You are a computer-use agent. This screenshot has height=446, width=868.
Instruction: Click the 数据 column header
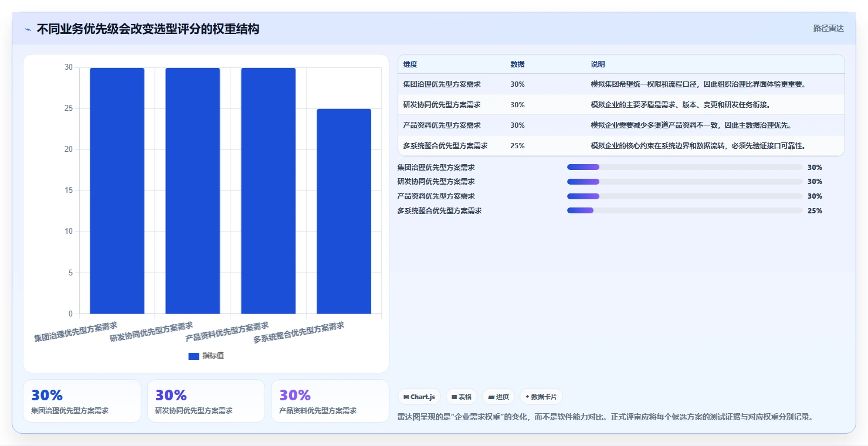coord(517,64)
